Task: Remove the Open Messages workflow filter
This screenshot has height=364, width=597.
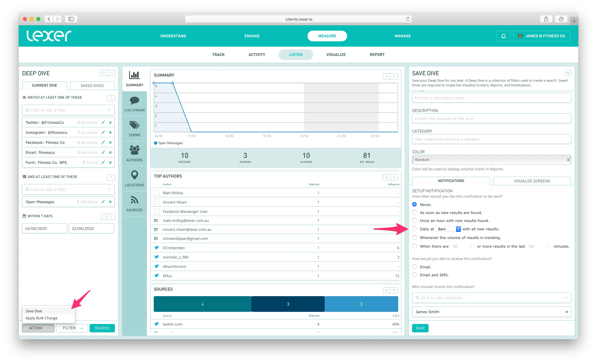Action: pyautogui.click(x=110, y=202)
